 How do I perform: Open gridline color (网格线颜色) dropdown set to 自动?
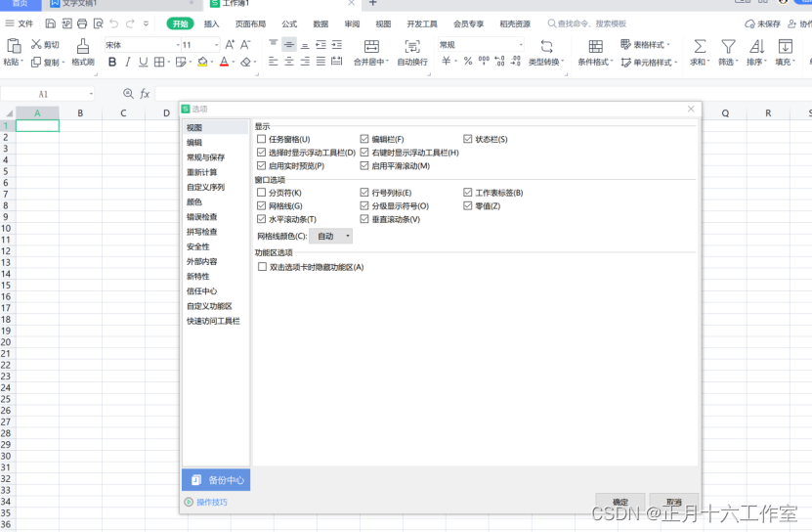(331, 236)
